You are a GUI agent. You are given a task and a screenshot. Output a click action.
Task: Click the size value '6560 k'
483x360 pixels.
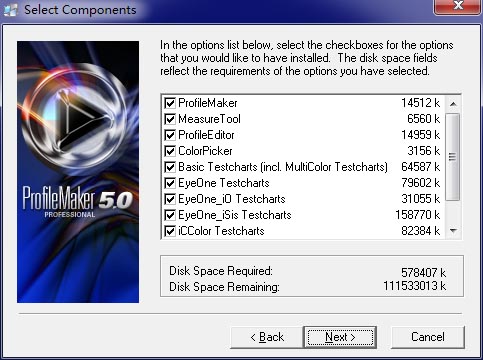pos(424,119)
